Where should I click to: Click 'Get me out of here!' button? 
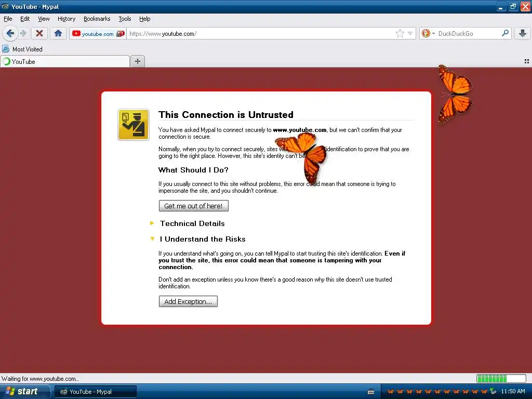[x=193, y=206]
